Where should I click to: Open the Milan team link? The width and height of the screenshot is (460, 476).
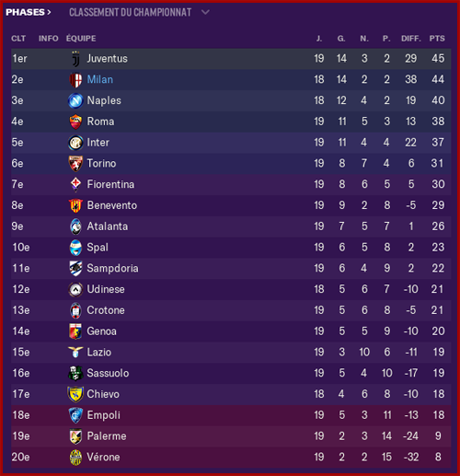(100, 79)
